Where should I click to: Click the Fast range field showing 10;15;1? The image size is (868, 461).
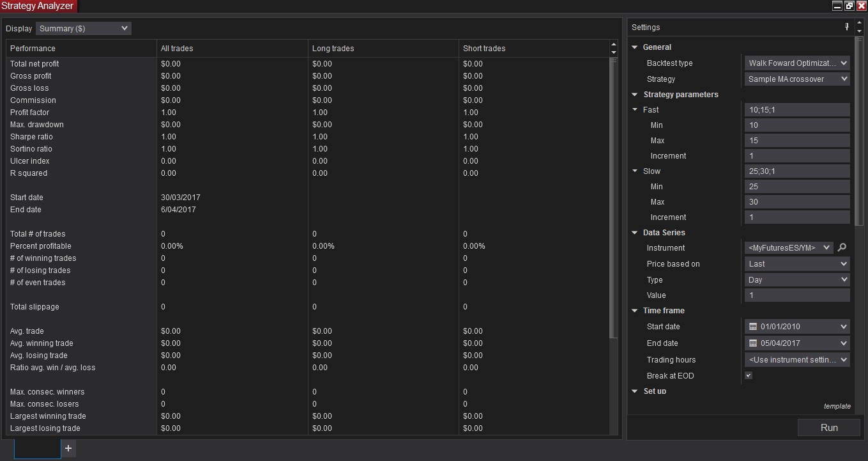pos(797,110)
